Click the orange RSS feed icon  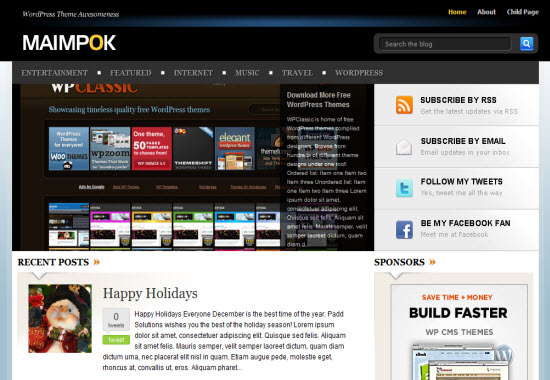(x=404, y=105)
